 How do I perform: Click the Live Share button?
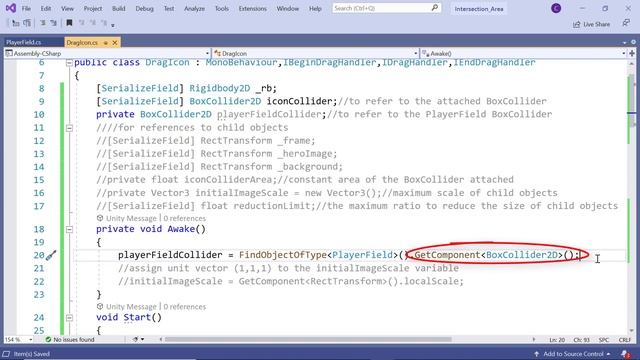tap(591, 24)
